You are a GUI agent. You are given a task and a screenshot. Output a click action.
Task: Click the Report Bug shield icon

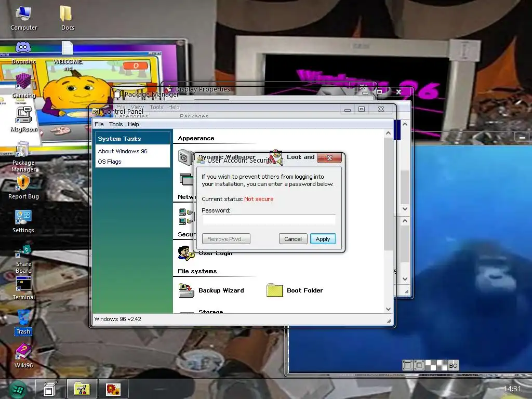click(23, 183)
